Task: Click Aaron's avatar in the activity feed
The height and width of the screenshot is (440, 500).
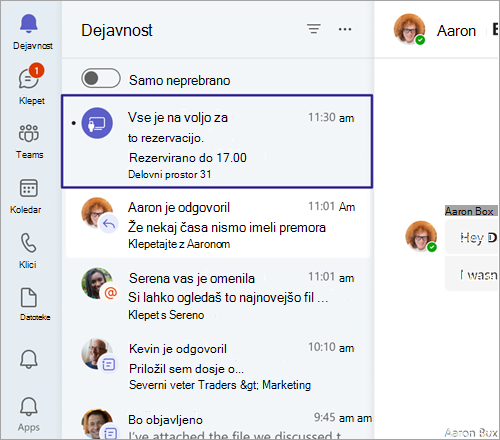Action: pyautogui.click(x=97, y=213)
